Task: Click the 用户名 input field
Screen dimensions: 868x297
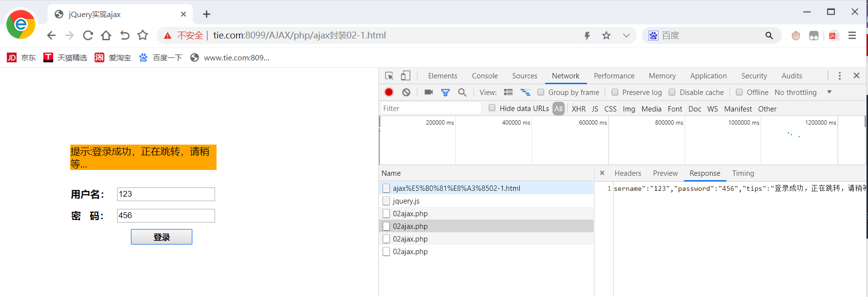Action: point(166,194)
